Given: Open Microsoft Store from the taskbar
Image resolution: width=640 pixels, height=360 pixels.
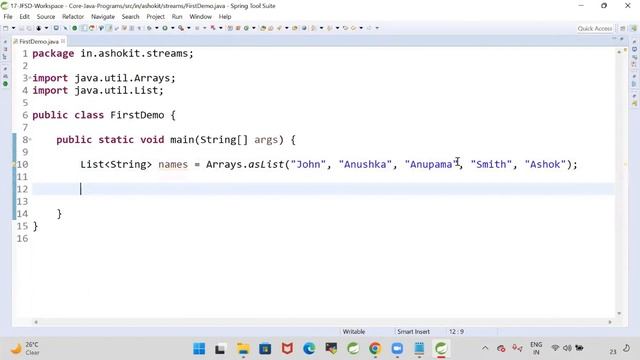Looking at the screenshot, I should 265,349.
